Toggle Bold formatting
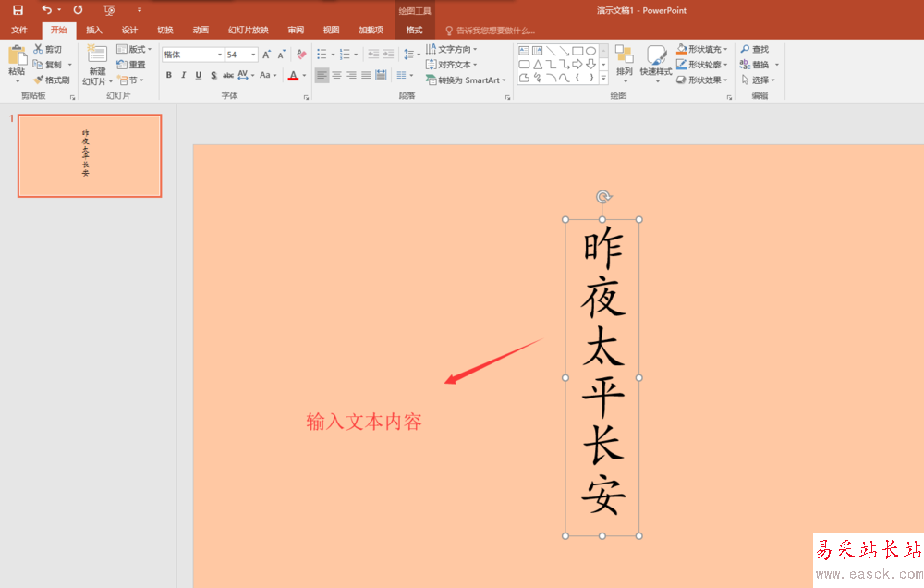The image size is (924, 588). tap(168, 75)
